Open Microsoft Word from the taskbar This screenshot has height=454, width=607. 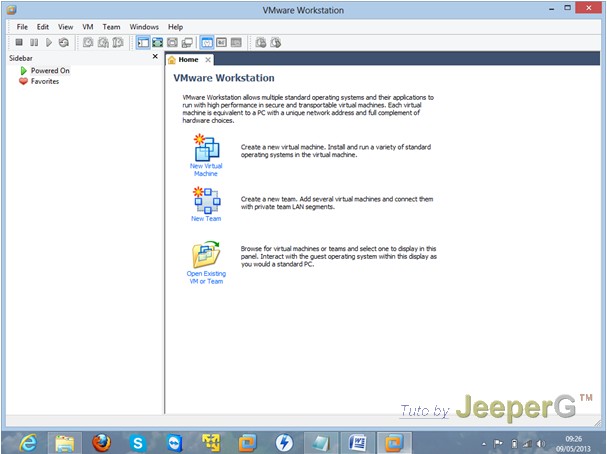(357, 443)
